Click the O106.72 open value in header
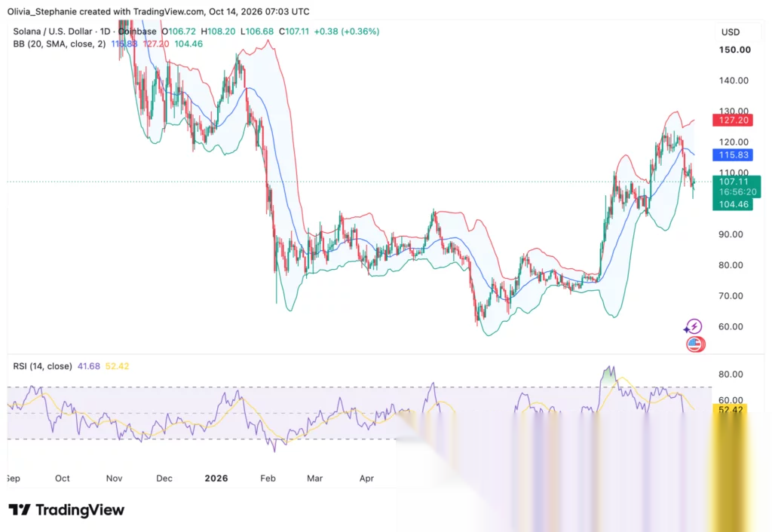The image size is (772, 532). pos(179,32)
